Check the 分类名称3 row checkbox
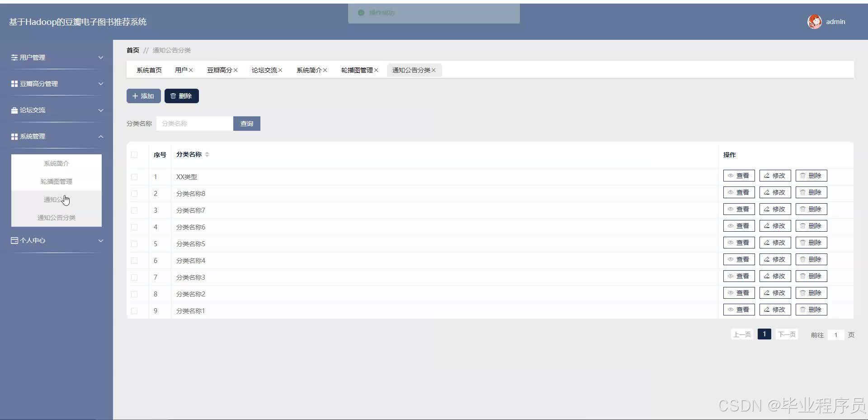Image resolution: width=868 pixels, height=420 pixels. (x=134, y=277)
